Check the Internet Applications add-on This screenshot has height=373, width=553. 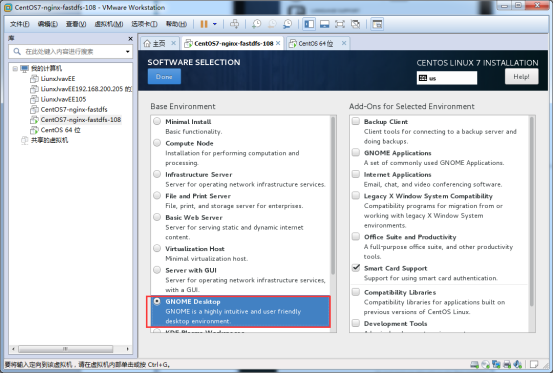click(x=356, y=174)
